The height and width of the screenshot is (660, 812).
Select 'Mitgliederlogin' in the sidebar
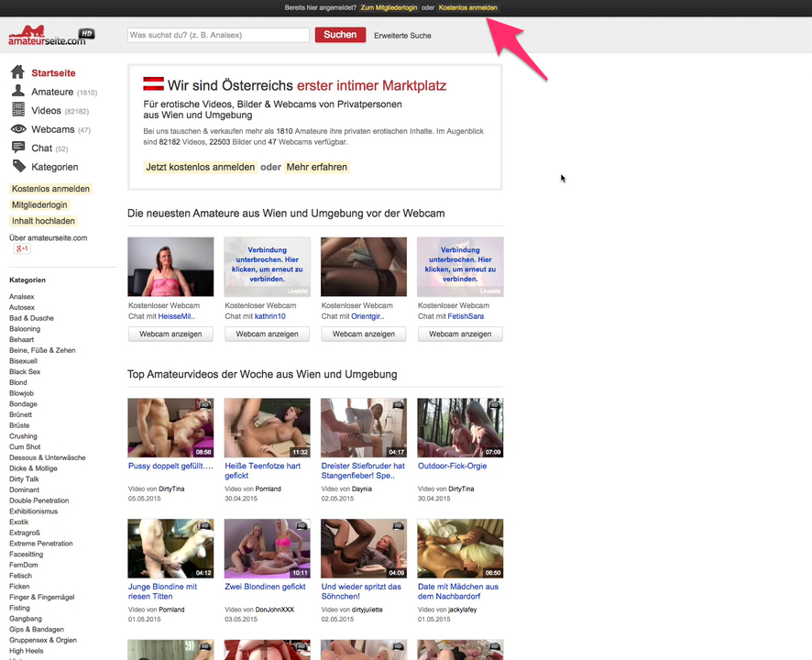pyautogui.click(x=39, y=205)
